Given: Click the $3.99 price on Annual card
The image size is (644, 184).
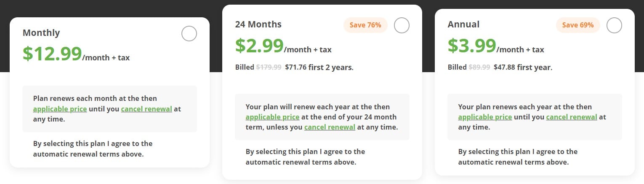Looking at the screenshot, I should pos(472,46).
